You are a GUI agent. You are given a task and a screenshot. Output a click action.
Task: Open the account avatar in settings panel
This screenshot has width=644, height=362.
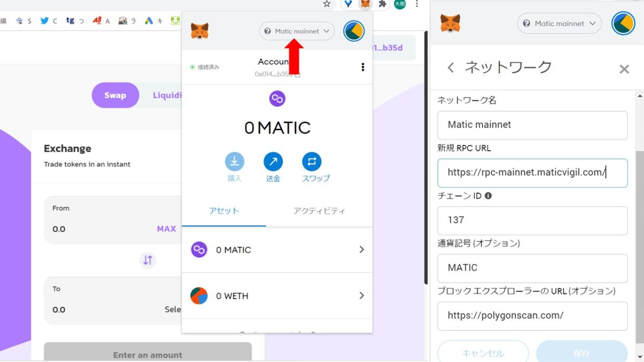pos(624,24)
